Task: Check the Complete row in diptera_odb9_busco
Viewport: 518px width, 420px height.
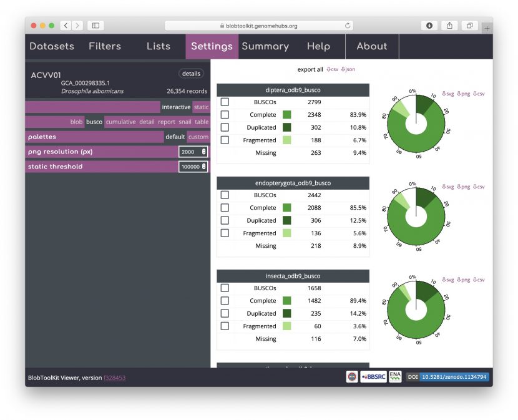Action: 225,115
